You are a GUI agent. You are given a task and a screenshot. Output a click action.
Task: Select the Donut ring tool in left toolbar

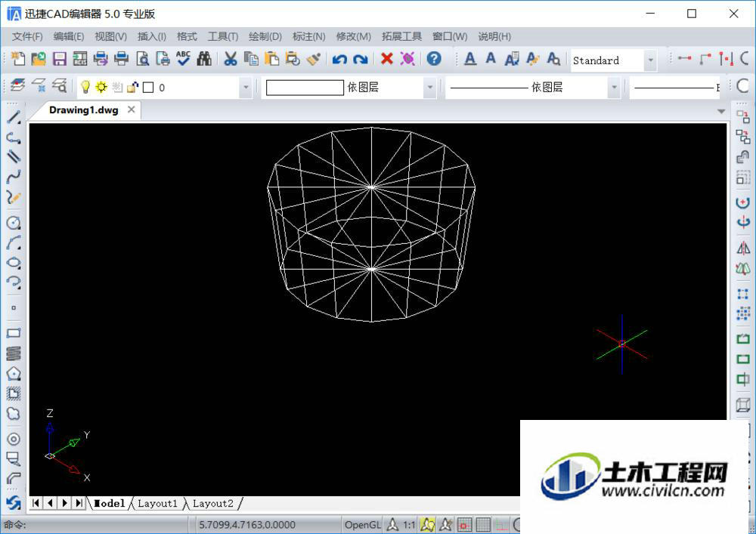click(14, 439)
